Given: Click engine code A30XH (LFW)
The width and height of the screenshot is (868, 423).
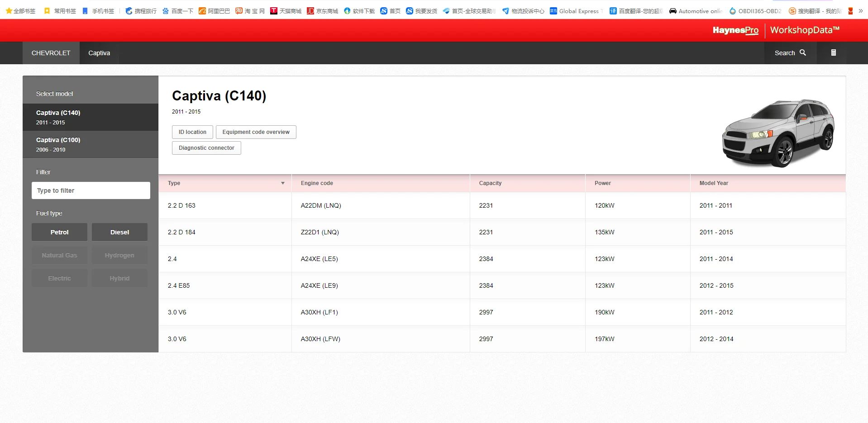Looking at the screenshot, I should (320, 339).
